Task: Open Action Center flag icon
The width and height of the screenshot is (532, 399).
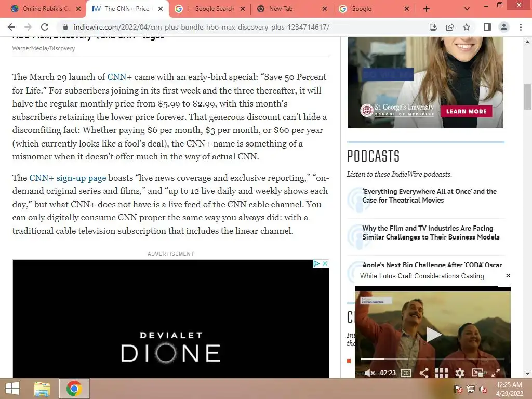Action: click(458, 389)
